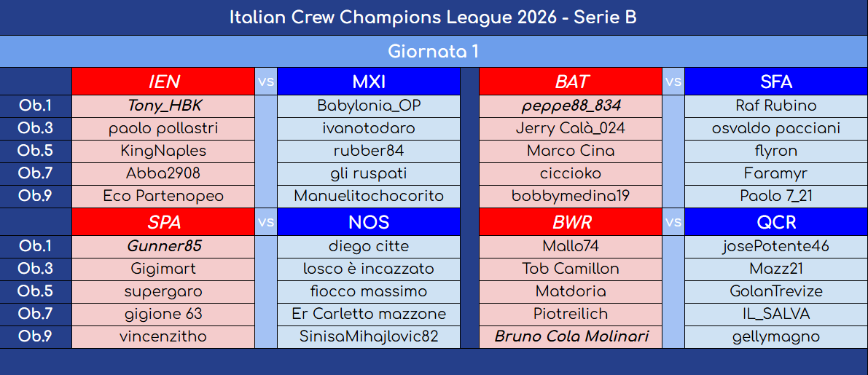Click the blue MXI team header
The image size is (868, 375).
coord(369,82)
